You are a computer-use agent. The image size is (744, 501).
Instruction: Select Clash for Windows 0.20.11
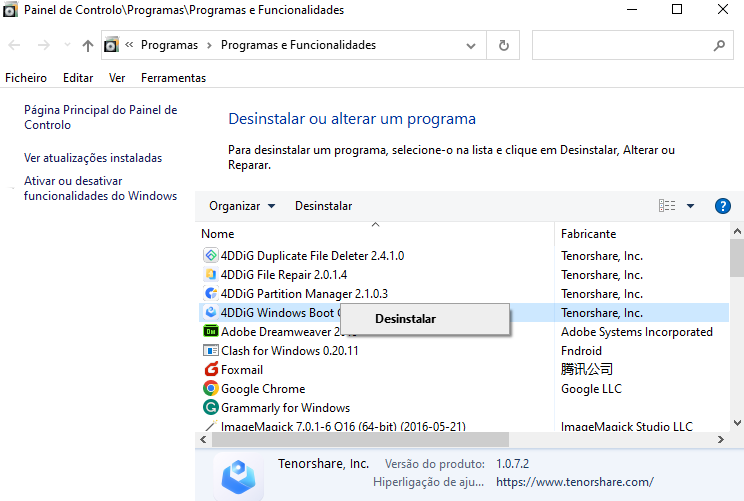(x=290, y=351)
